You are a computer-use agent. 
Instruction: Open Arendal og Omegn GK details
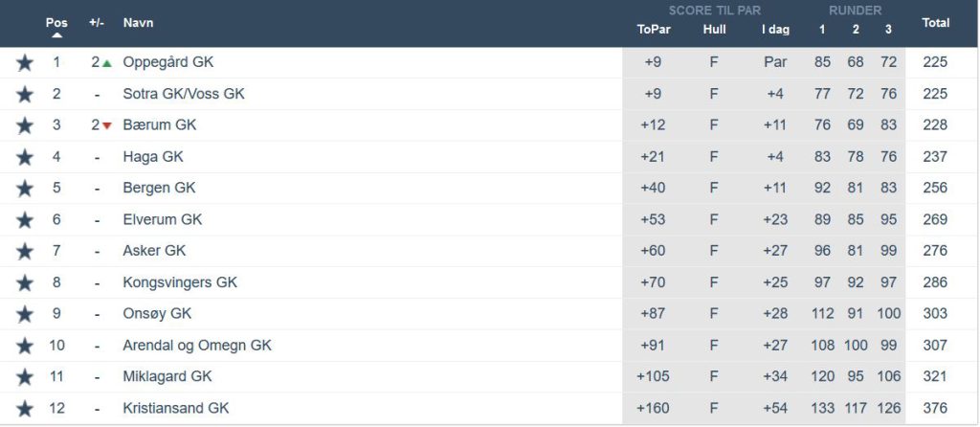[197, 346]
